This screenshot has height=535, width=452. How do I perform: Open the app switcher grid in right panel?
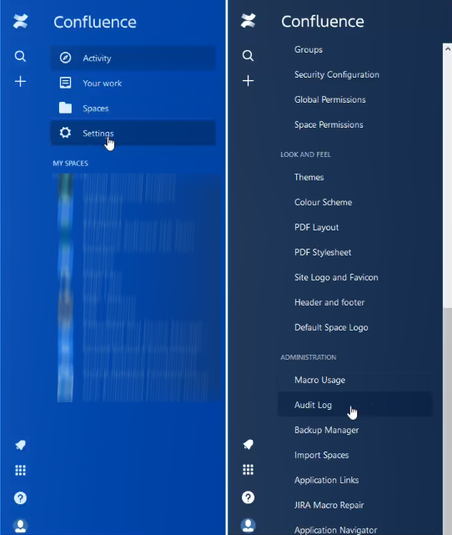[x=248, y=469]
